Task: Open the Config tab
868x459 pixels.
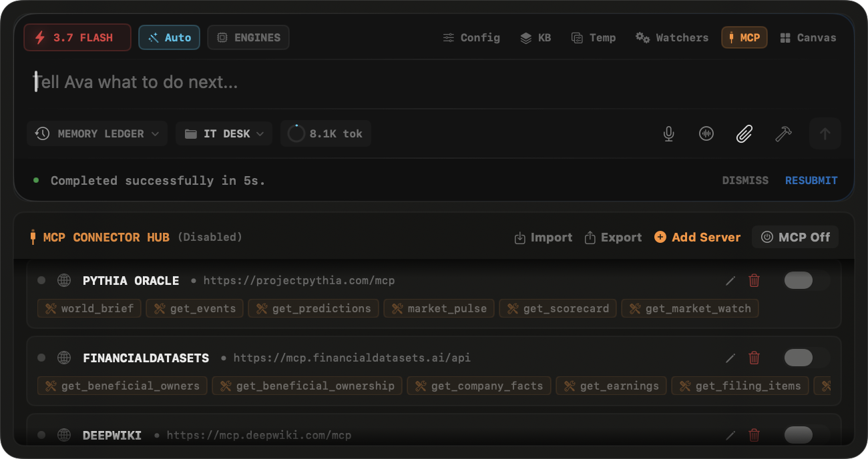Action: click(x=471, y=37)
